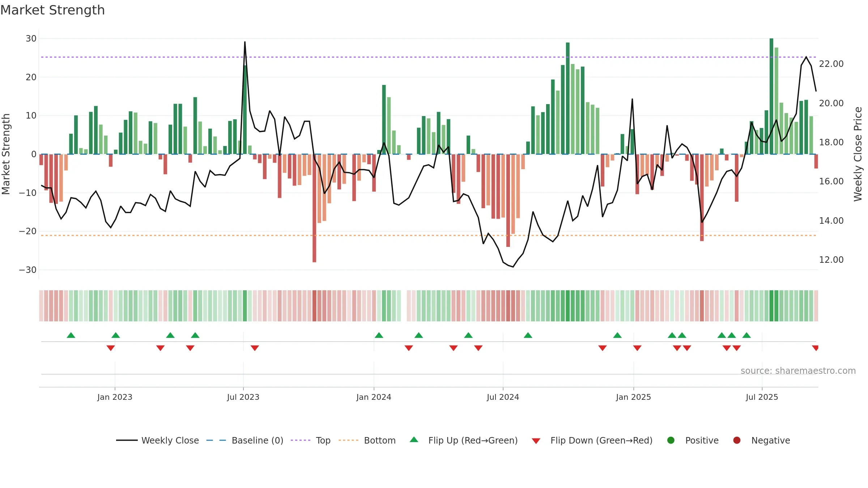The image size is (868, 488).
Task: Click the Flip Down red triangle legend icon
Action: tap(536, 441)
